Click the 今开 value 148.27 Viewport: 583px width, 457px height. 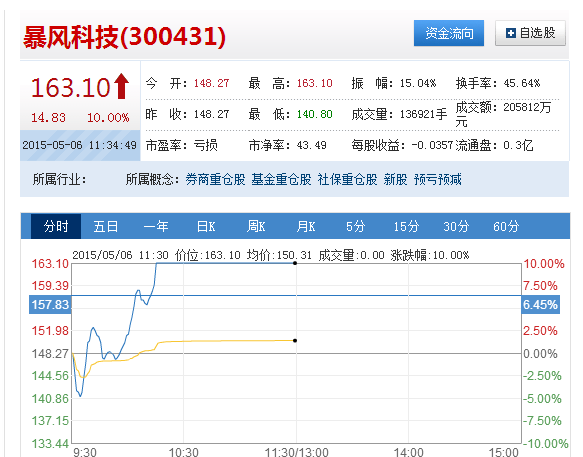pyautogui.click(x=211, y=83)
